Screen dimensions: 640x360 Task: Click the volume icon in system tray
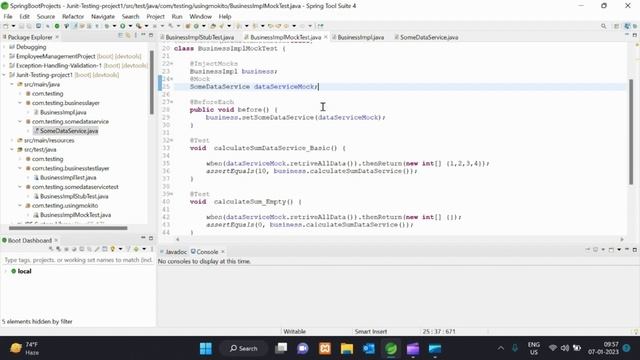[x=565, y=348]
